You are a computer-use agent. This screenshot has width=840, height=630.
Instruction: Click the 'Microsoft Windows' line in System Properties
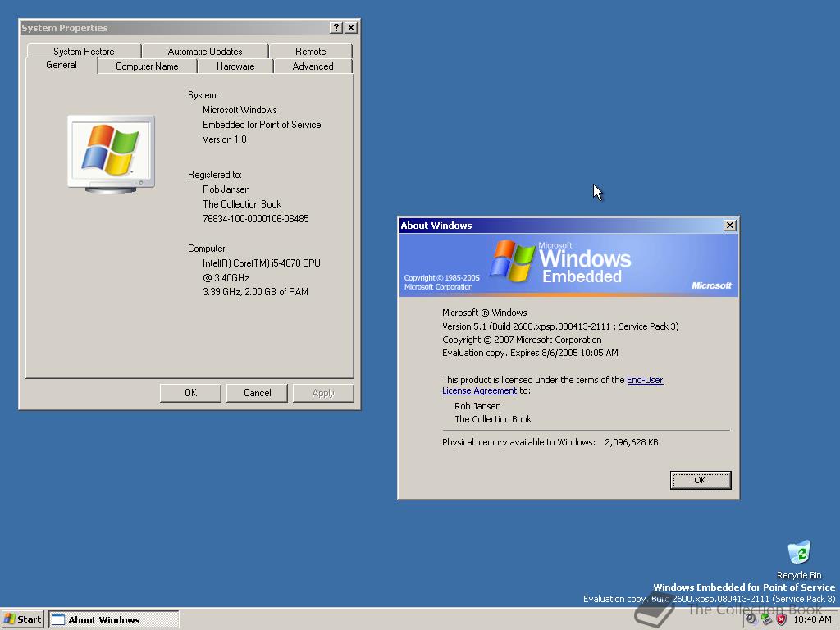tap(240, 110)
